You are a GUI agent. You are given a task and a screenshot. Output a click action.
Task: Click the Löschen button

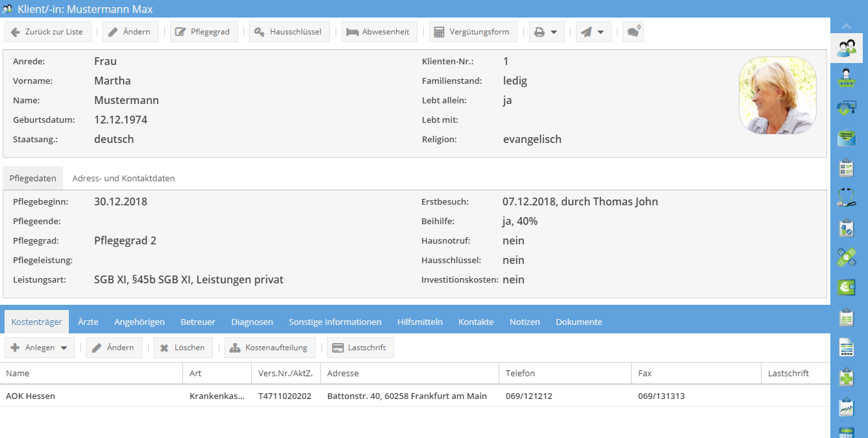tap(184, 348)
